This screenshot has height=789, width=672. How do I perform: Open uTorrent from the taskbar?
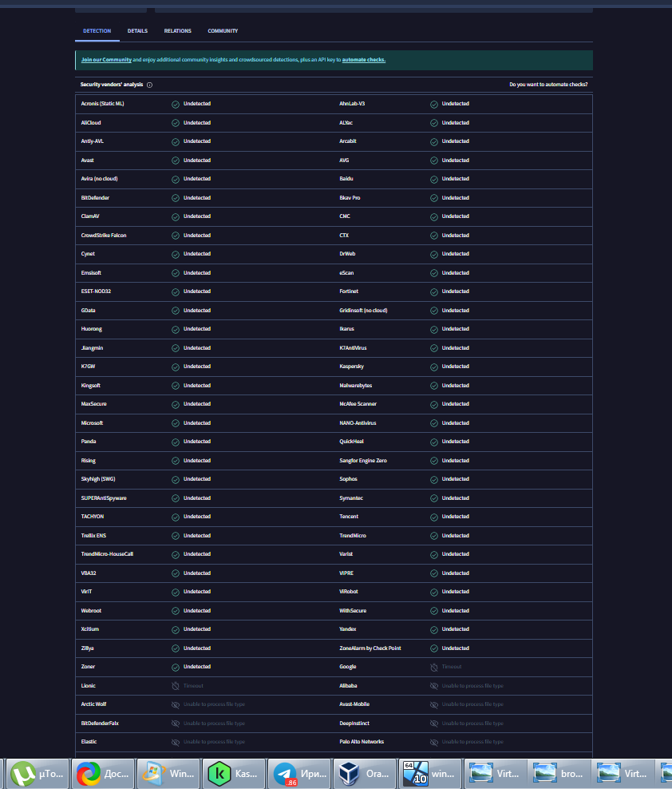pyautogui.click(x=37, y=773)
